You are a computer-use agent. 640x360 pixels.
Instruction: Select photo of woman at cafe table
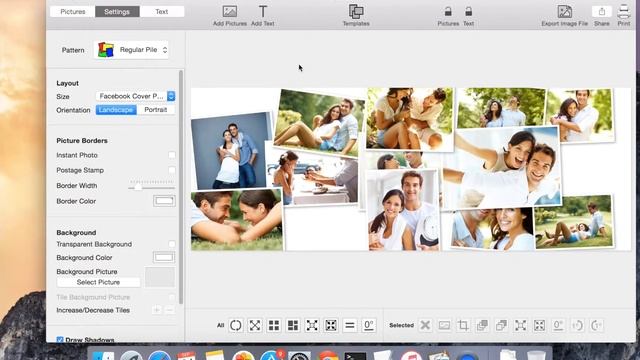click(314, 180)
